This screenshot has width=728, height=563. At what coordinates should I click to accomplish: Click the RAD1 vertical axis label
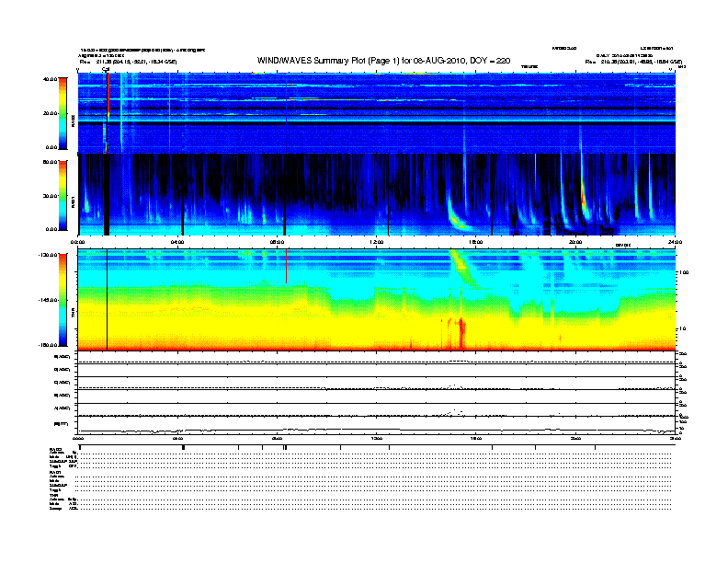tap(73, 201)
